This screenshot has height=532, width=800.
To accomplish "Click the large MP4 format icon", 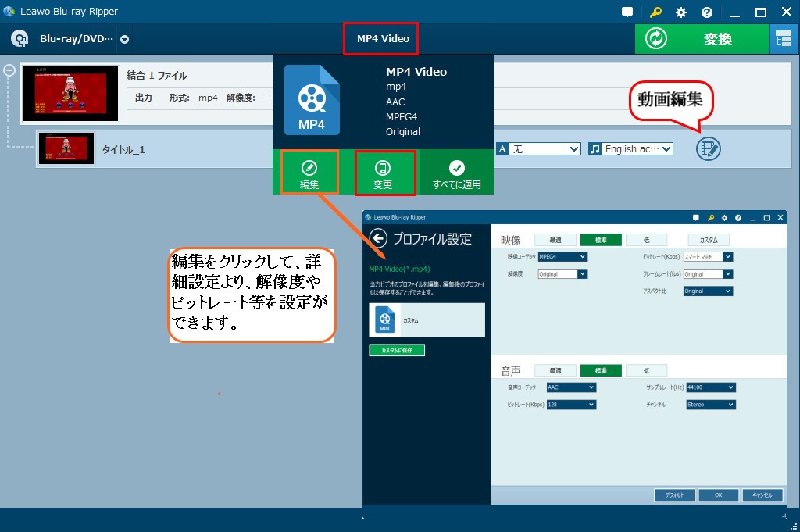I will (312, 100).
